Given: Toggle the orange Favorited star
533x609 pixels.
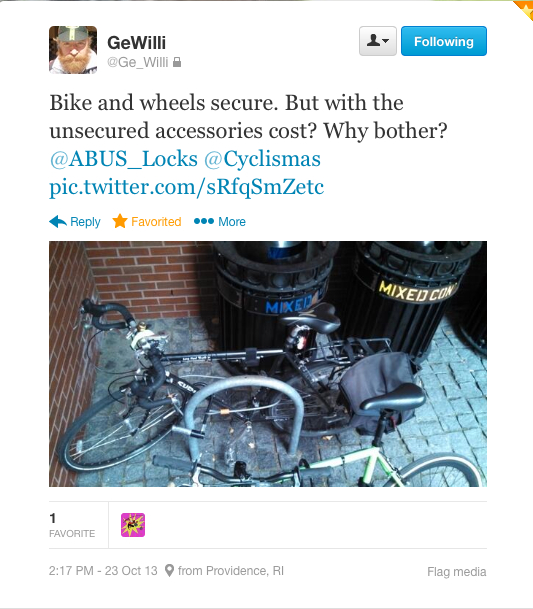Looking at the screenshot, I should pyautogui.click(x=120, y=221).
